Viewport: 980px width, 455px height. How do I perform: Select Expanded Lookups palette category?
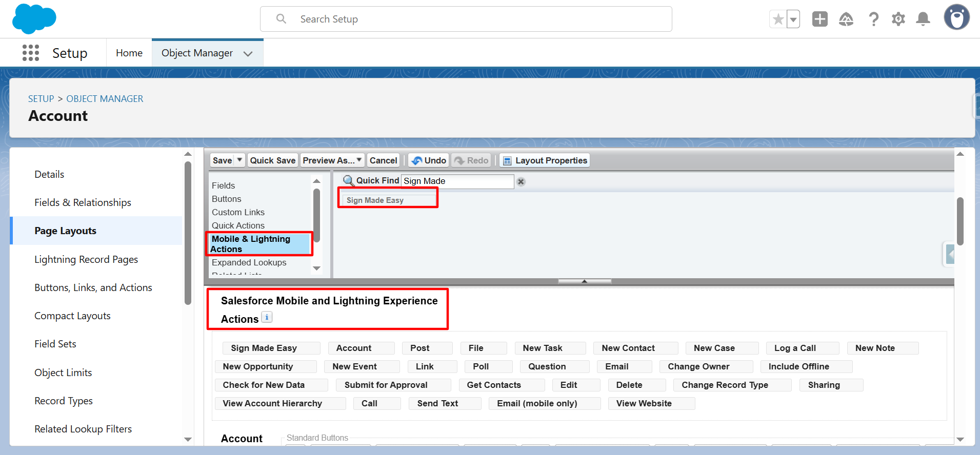pos(249,262)
